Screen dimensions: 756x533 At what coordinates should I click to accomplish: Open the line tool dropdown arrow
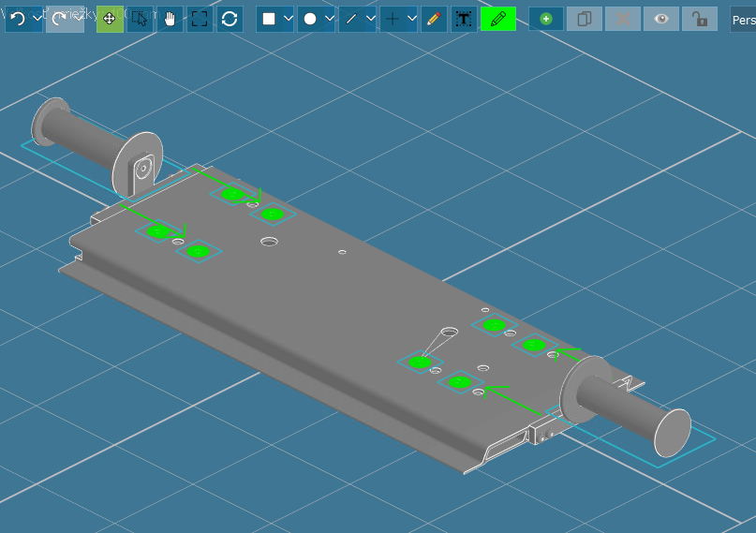[x=370, y=19]
